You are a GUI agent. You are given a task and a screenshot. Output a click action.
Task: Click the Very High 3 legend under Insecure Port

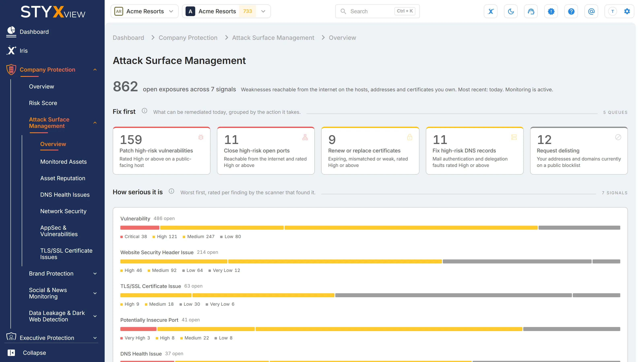click(x=135, y=338)
